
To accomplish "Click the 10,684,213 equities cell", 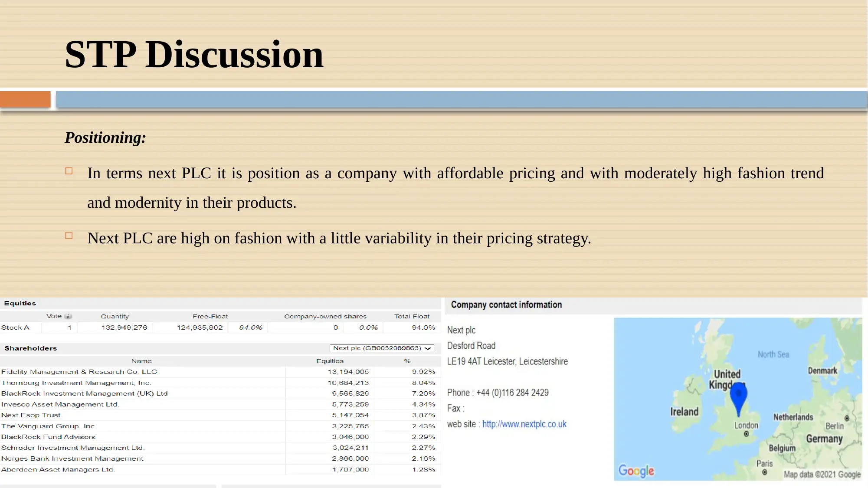I will (348, 383).
